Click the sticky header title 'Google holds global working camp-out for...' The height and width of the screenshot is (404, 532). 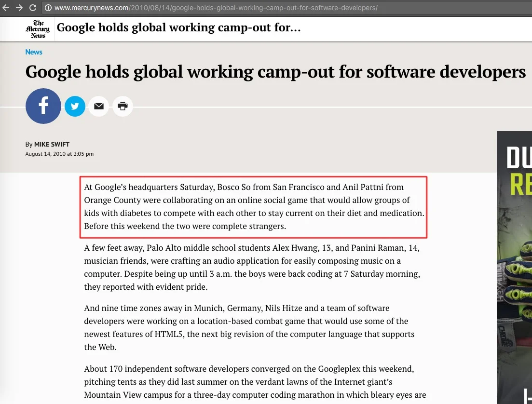(x=179, y=27)
